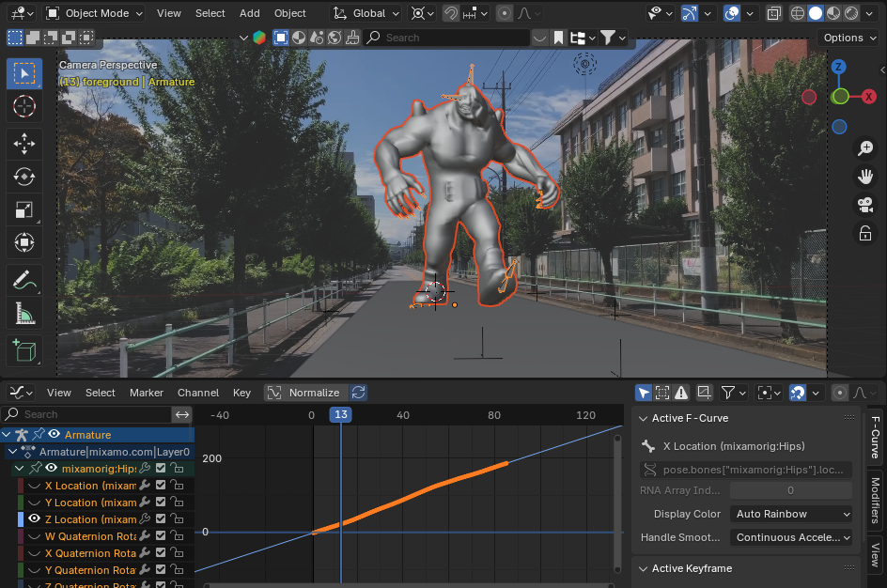Viewport: 887px width, 588px height.
Task: Click the frame 13 playhead marker
Action: 340,415
